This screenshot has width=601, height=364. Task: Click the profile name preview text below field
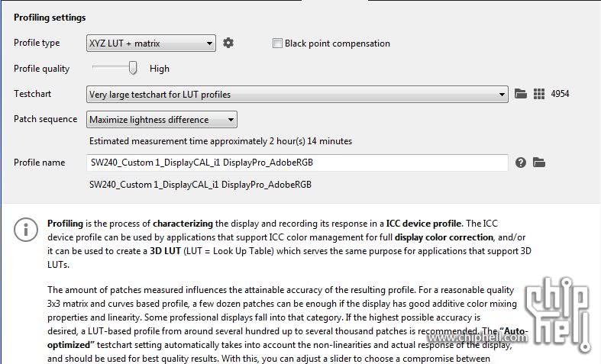click(x=201, y=185)
